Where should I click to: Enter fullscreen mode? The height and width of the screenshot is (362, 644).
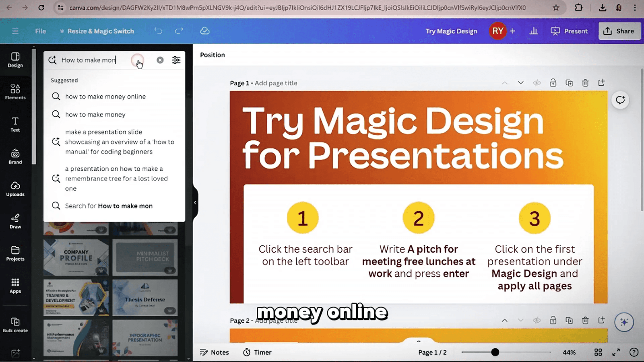(x=616, y=352)
